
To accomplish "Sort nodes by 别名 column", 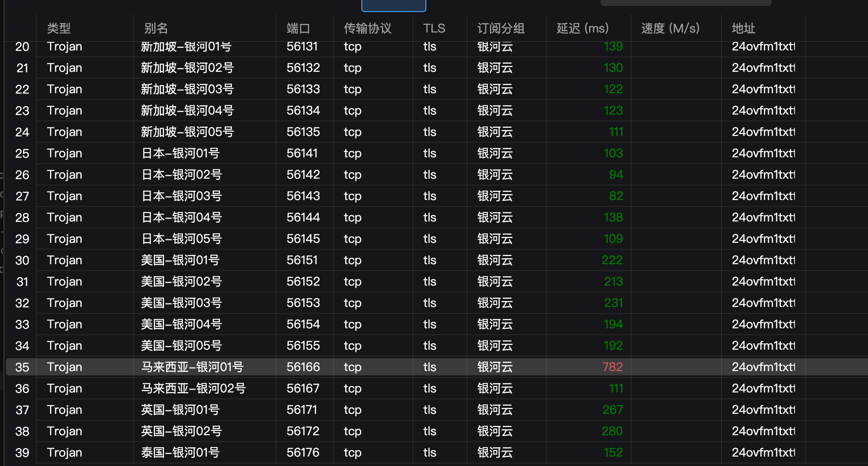I will click(156, 28).
